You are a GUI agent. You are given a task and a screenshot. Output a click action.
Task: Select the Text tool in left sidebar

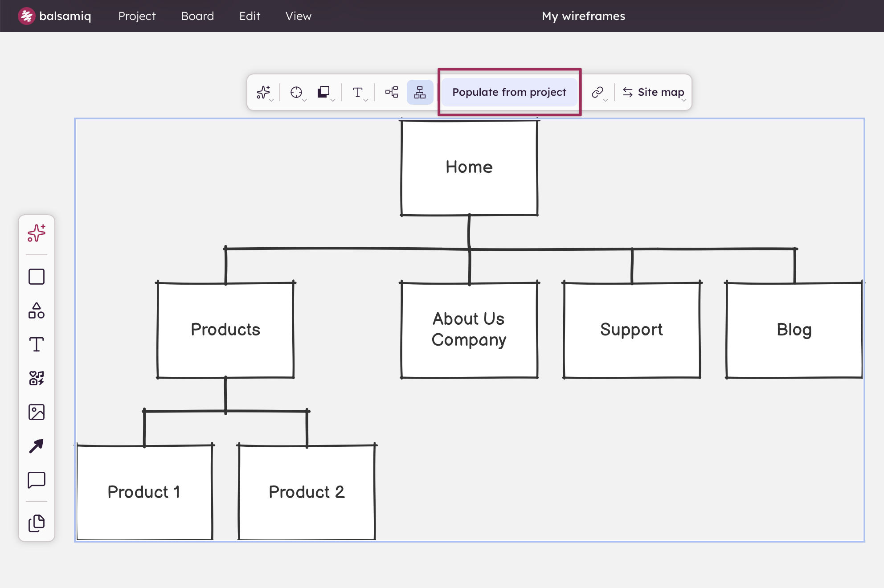[37, 344]
